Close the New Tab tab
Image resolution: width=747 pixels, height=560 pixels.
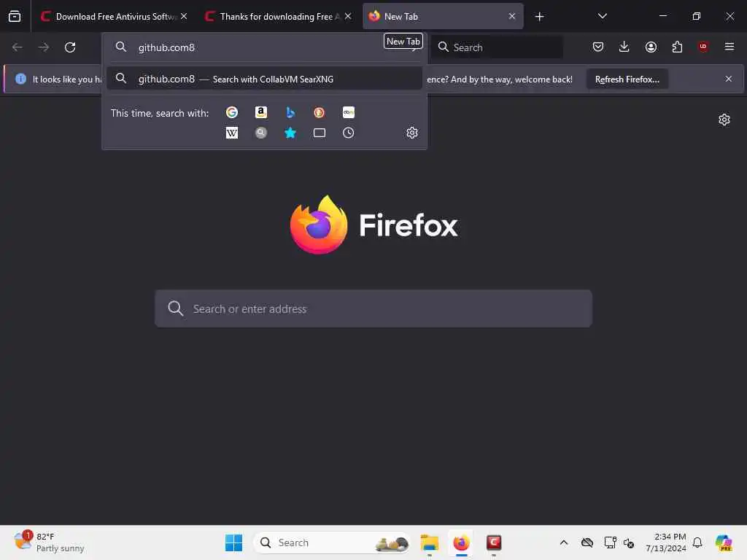click(x=511, y=16)
